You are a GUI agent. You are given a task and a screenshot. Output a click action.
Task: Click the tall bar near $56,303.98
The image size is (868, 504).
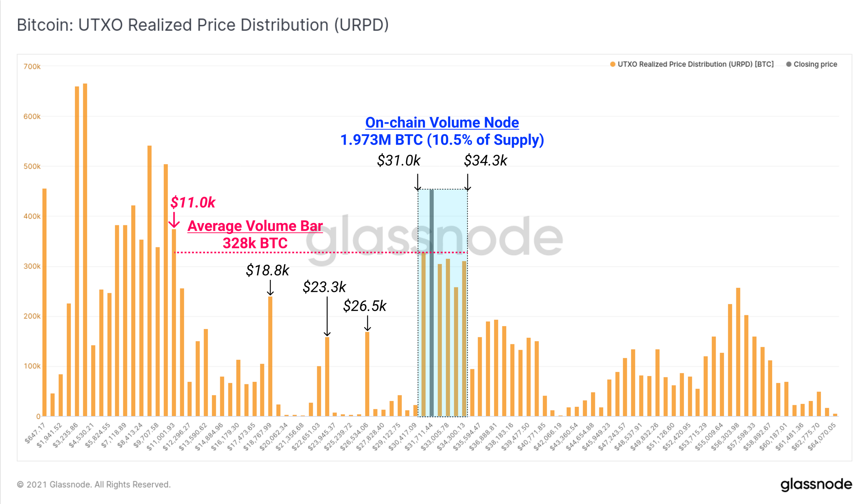738,352
